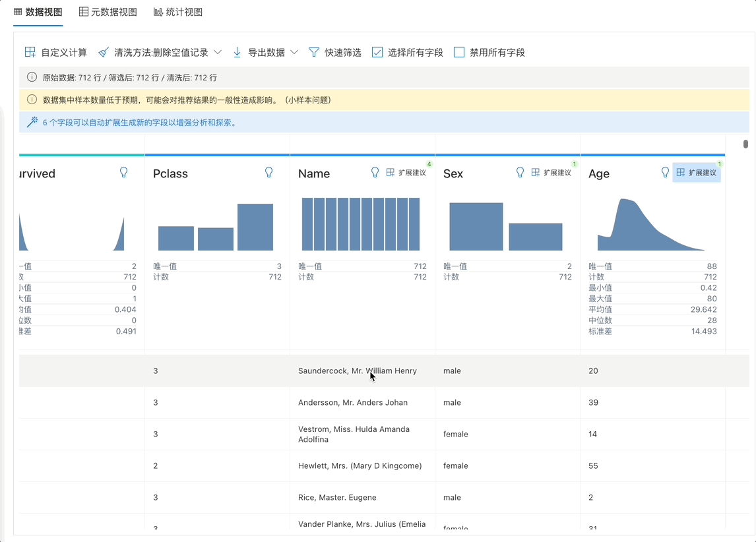
Task: Switch to the 统计视图 tab
Action: click(177, 11)
